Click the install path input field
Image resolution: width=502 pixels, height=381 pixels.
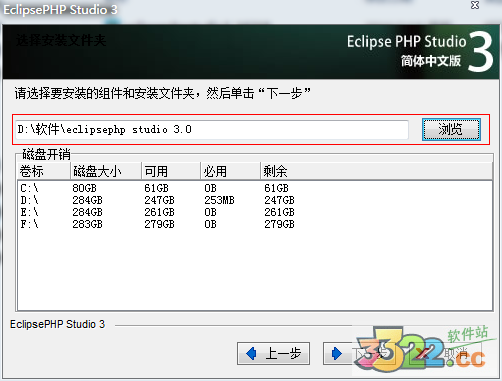(x=212, y=130)
